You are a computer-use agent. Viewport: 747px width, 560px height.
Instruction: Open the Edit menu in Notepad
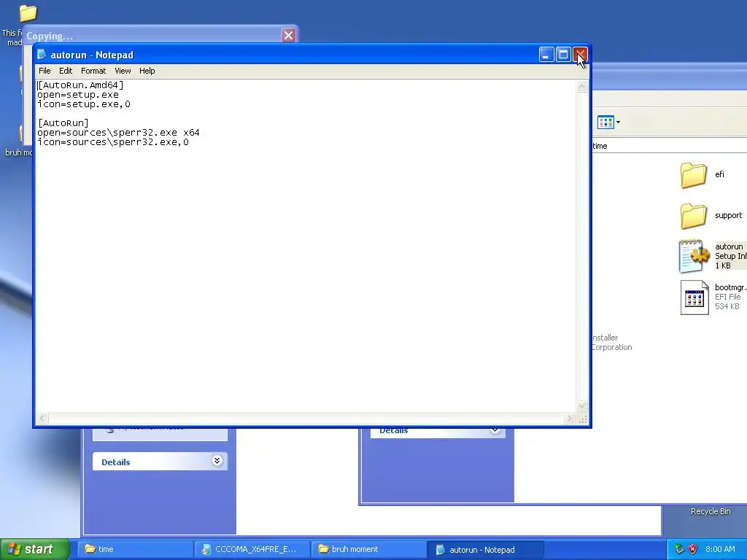click(x=66, y=71)
